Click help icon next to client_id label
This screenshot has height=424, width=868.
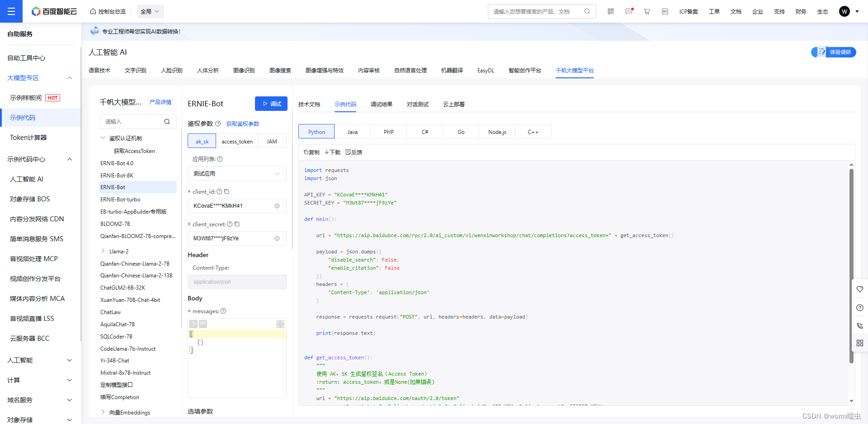tap(219, 191)
